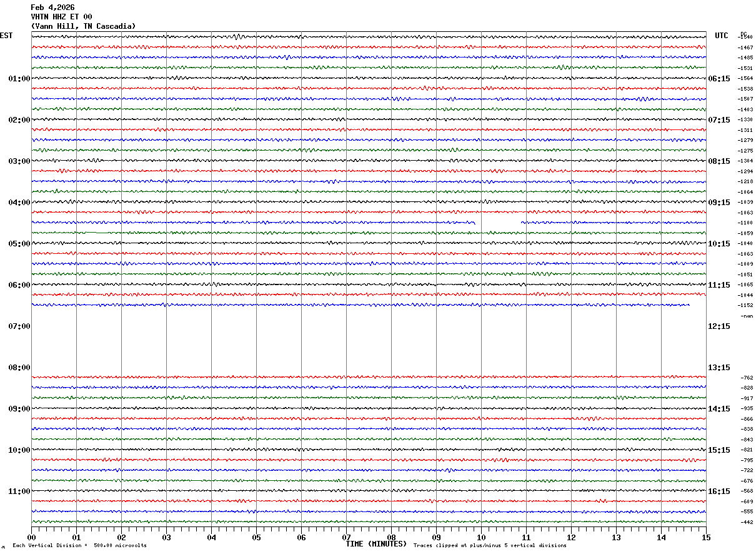
Task: Click the EST timezone header
Action: pyautogui.click(x=6, y=36)
